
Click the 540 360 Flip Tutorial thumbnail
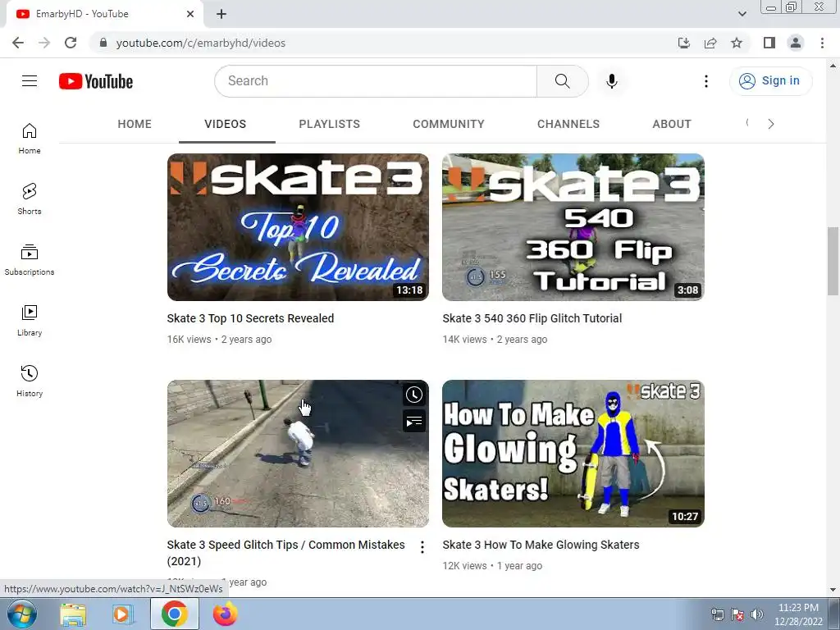pyautogui.click(x=573, y=227)
